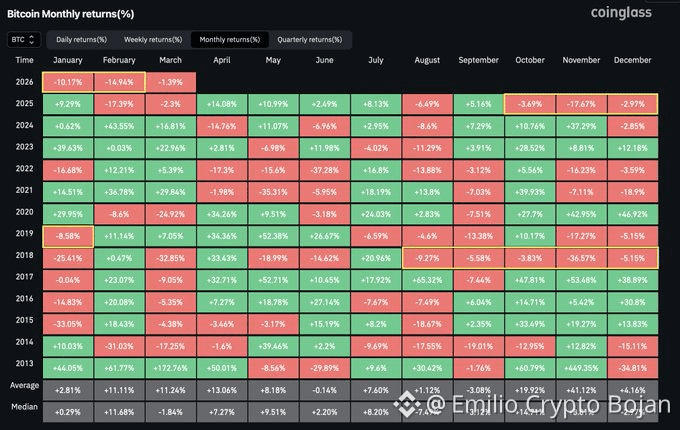Screen dimensions: 680x430
Task: Click the 2013 November cell '+449.35%'
Action: click(581, 368)
